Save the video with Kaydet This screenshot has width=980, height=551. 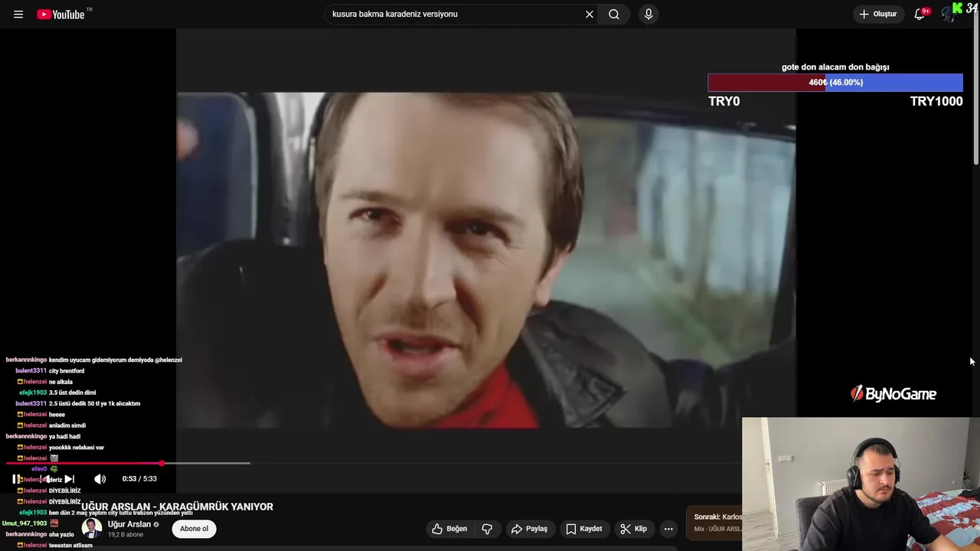tap(585, 529)
